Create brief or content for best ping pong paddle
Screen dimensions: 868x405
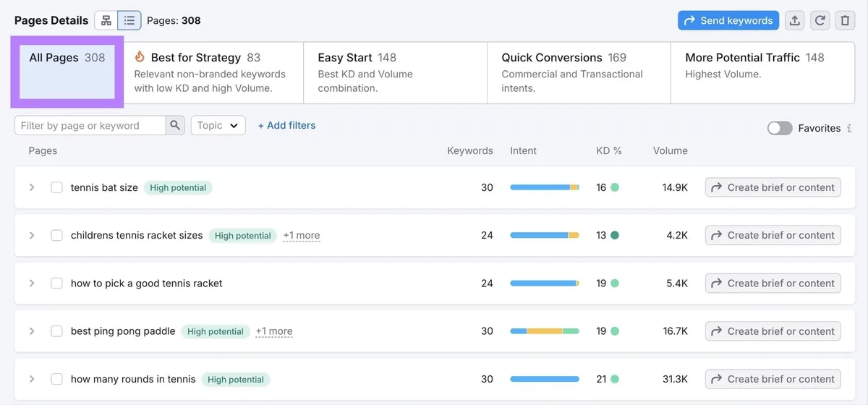[773, 331]
